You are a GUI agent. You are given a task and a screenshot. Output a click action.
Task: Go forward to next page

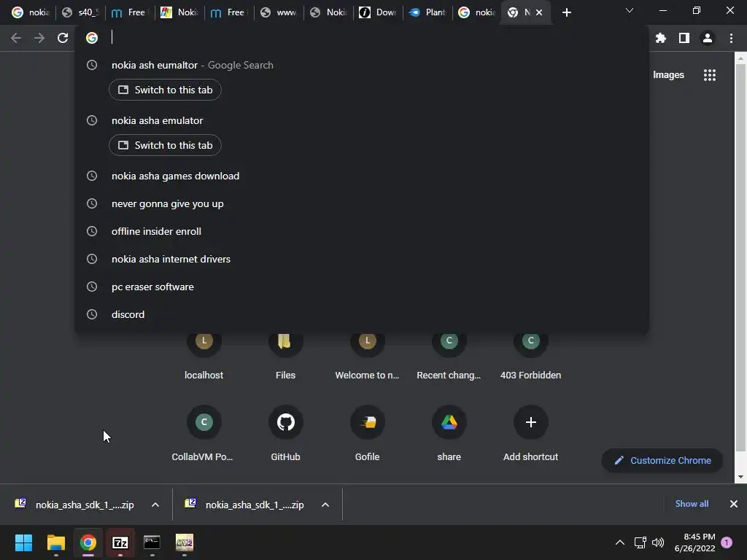click(x=39, y=38)
